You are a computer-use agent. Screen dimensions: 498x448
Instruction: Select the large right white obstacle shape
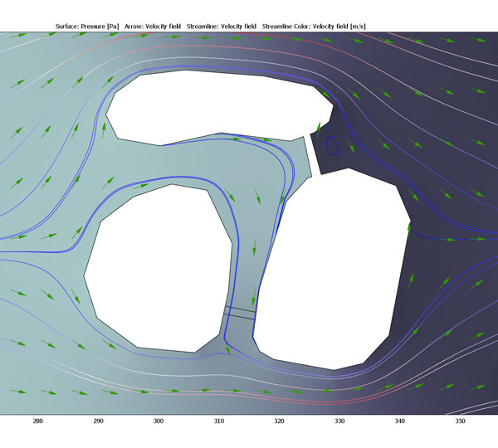[x=330, y=270]
